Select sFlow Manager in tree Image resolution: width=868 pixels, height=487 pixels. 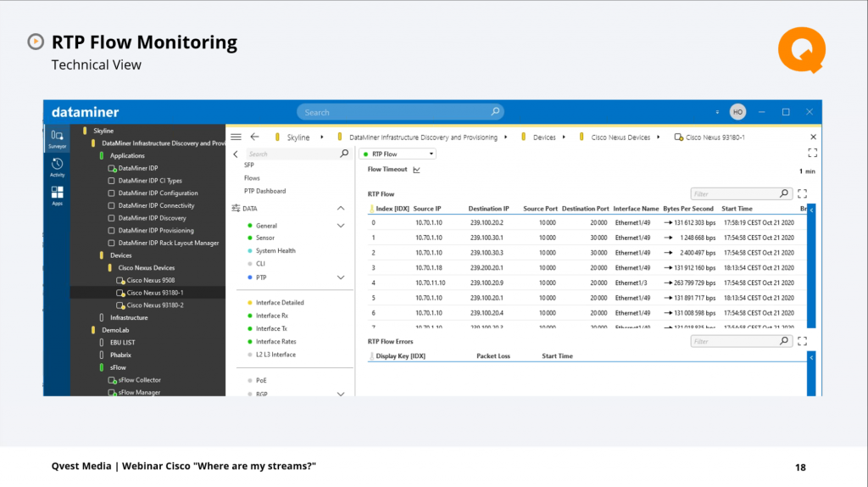point(139,393)
